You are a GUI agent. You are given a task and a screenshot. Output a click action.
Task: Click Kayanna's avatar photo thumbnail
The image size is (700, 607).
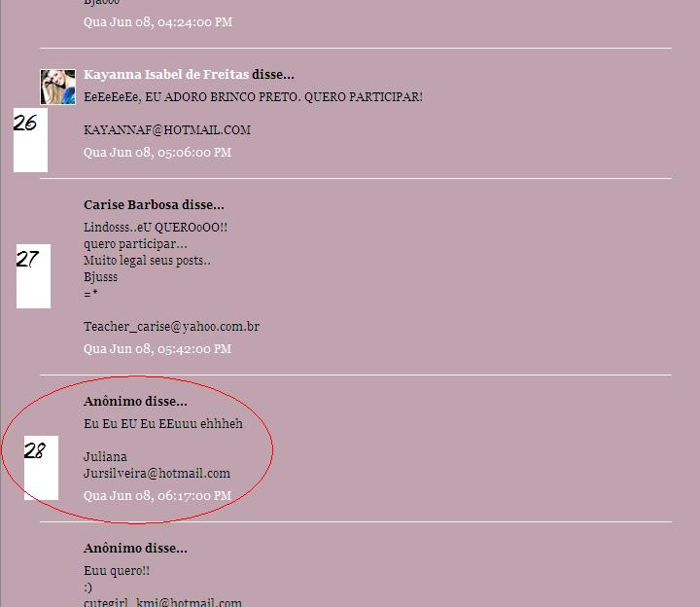(58, 88)
